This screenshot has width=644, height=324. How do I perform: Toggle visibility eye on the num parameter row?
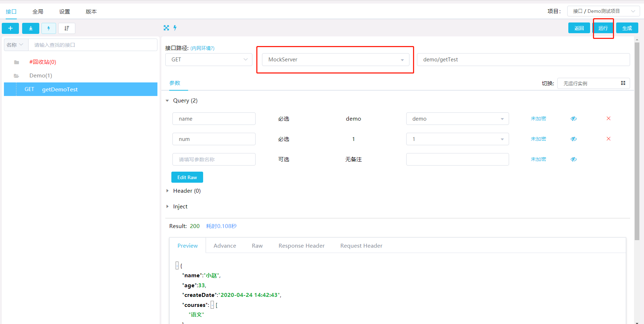[x=573, y=139]
